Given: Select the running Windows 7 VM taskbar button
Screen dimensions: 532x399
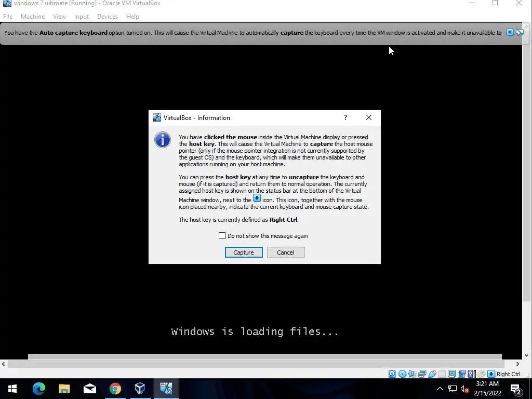Looking at the screenshot, I should [166, 389].
